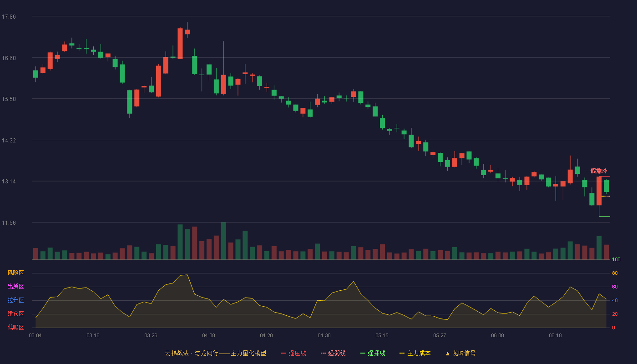Click the 04-20 date label
Image resolution: width=637 pixels, height=364 pixels.
click(266, 335)
